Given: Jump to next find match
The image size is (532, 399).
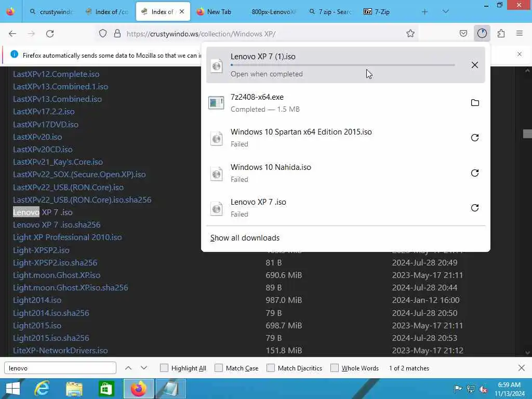Looking at the screenshot, I should 144,368.
